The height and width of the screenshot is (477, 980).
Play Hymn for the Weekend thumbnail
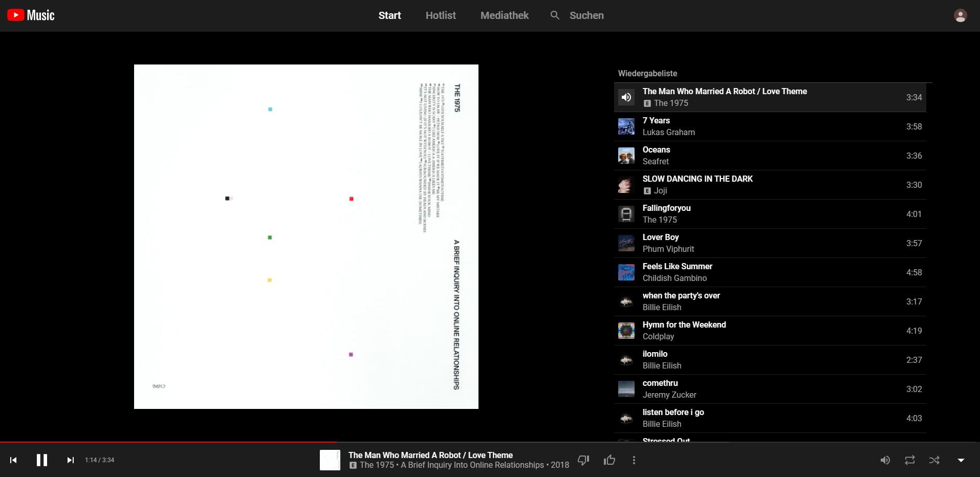(x=626, y=331)
